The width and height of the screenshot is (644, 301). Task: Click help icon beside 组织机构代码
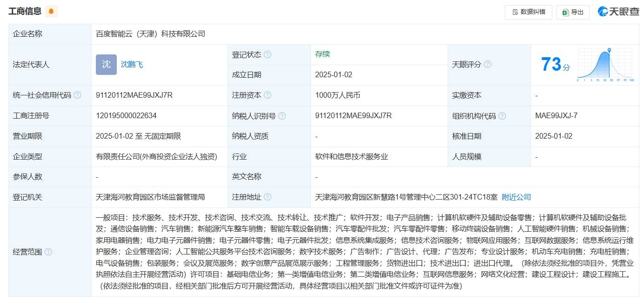(x=502, y=116)
